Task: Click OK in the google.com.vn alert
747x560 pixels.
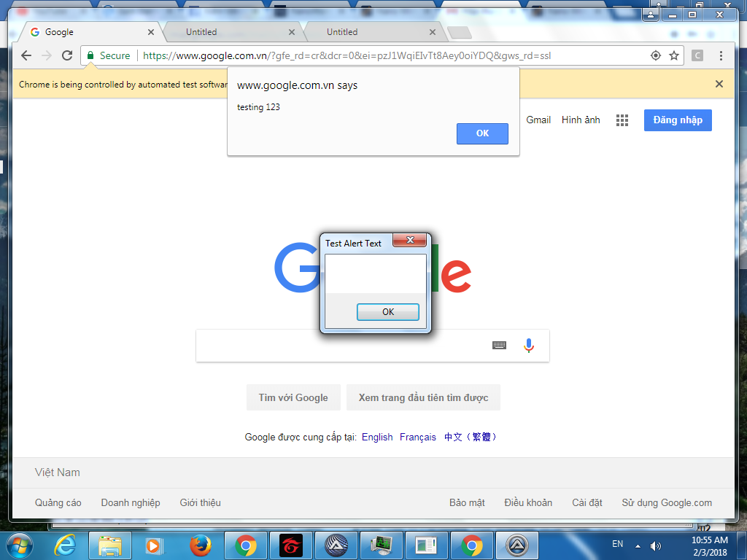Action: tap(482, 133)
